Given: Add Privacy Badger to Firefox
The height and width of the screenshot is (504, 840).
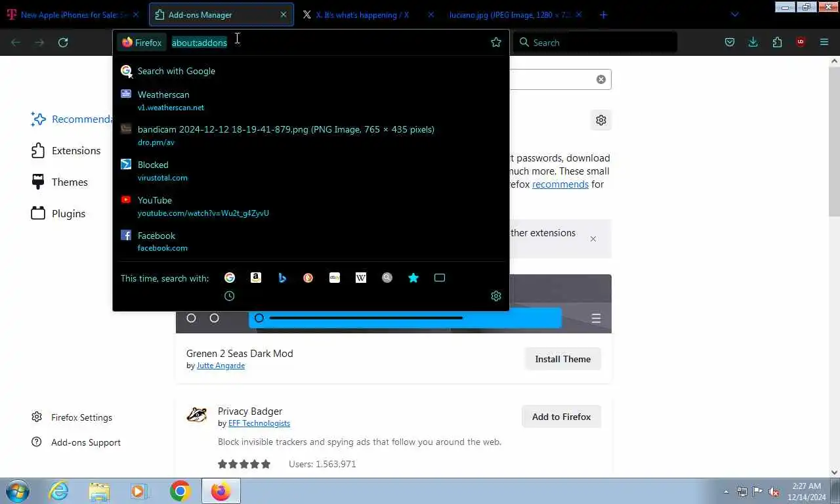Looking at the screenshot, I should [561, 417].
